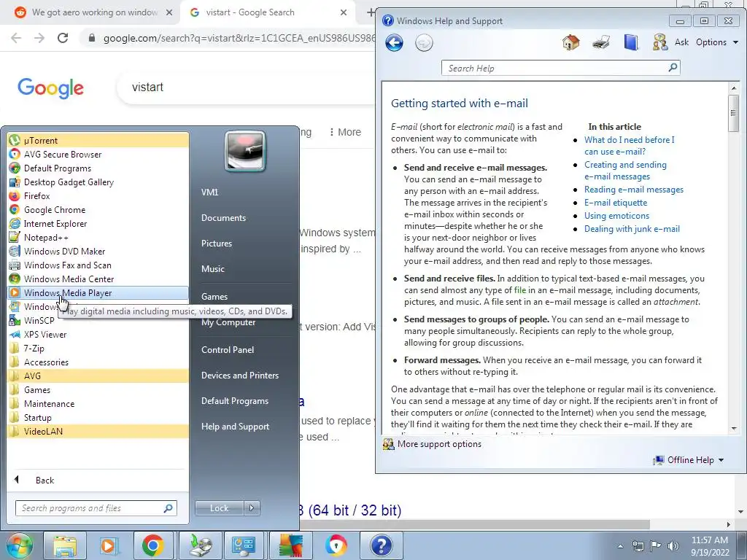Open Music from Start menu right pane
Viewport: 747px width, 560px height.
212,268
